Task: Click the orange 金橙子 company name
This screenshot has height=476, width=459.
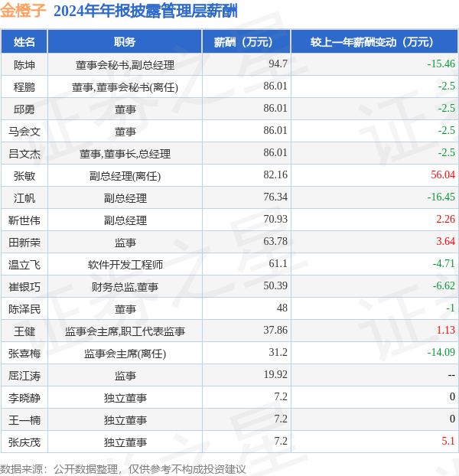Action: (24, 11)
